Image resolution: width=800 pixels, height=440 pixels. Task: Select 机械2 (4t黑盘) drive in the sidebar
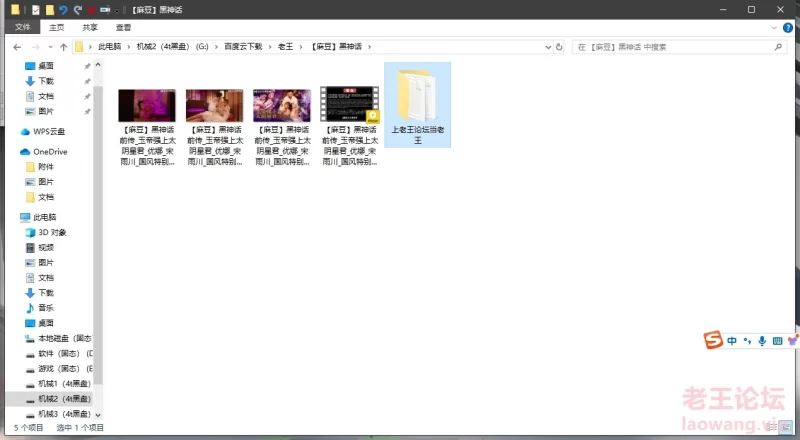64,399
